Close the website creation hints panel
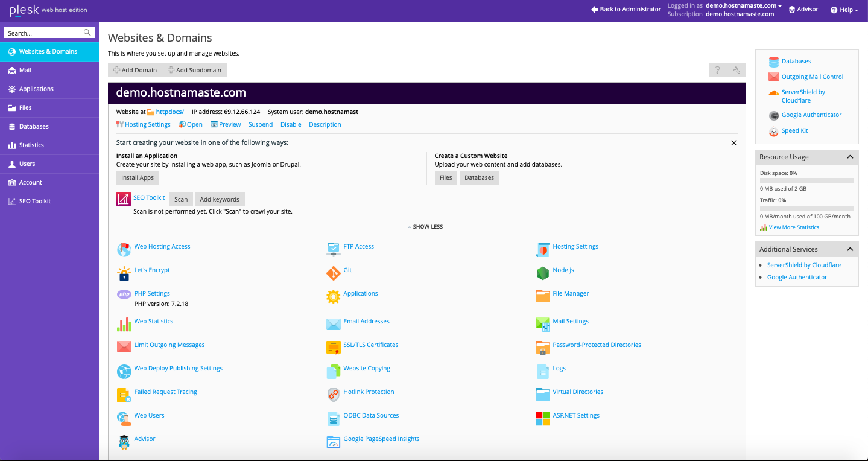 (733, 143)
